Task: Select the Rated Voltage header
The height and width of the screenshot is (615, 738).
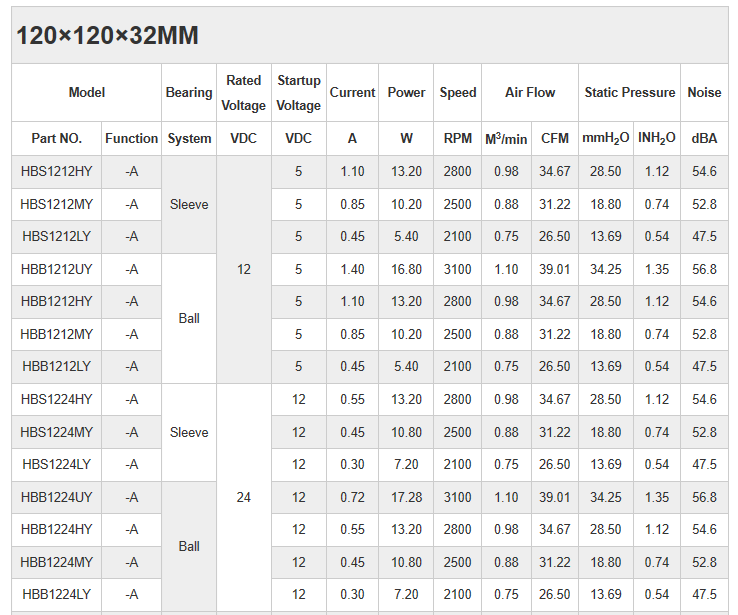Action: [x=244, y=92]
